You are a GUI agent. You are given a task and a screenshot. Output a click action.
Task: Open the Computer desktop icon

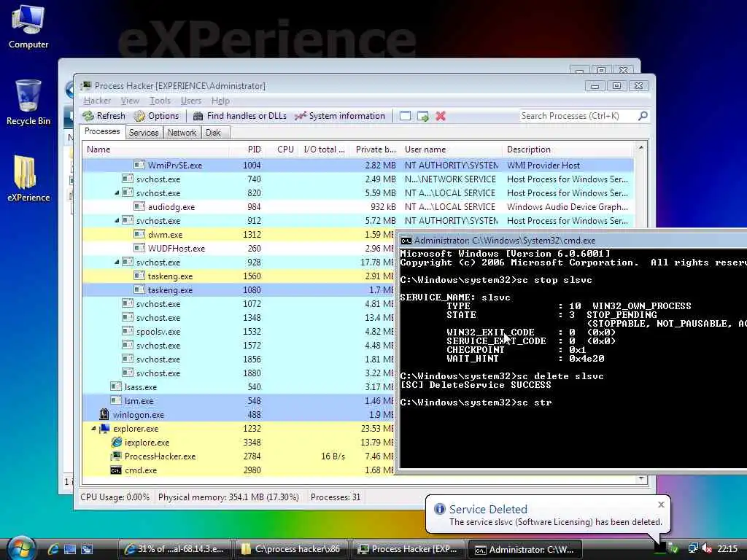tap(28, 26)
